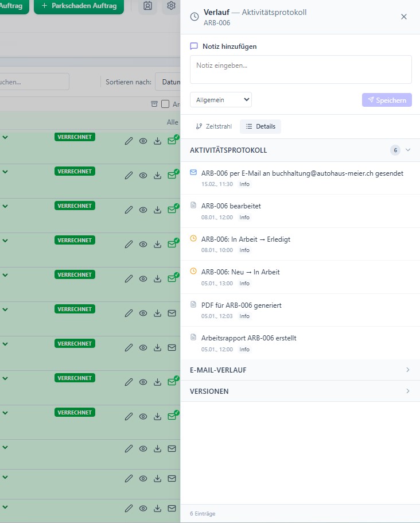
Task: Click the '6 Einträge' footer text
Action: [203, 514]
